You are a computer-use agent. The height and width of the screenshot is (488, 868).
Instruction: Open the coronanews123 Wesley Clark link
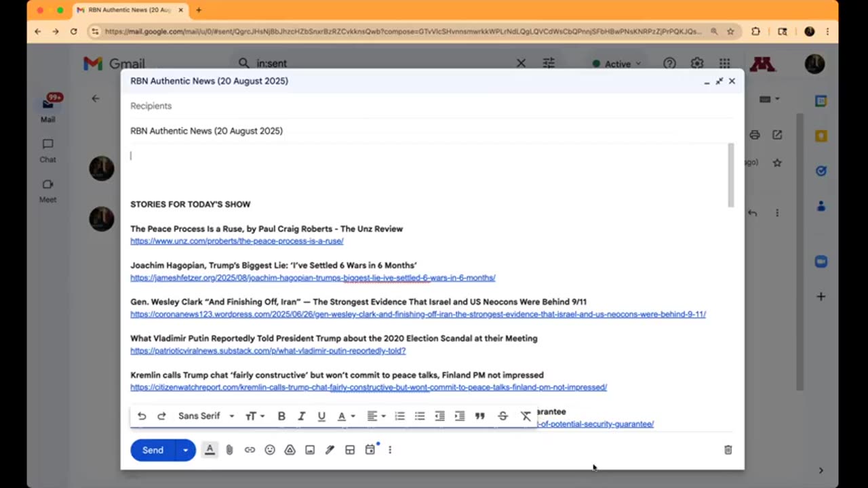coord(418,314)
